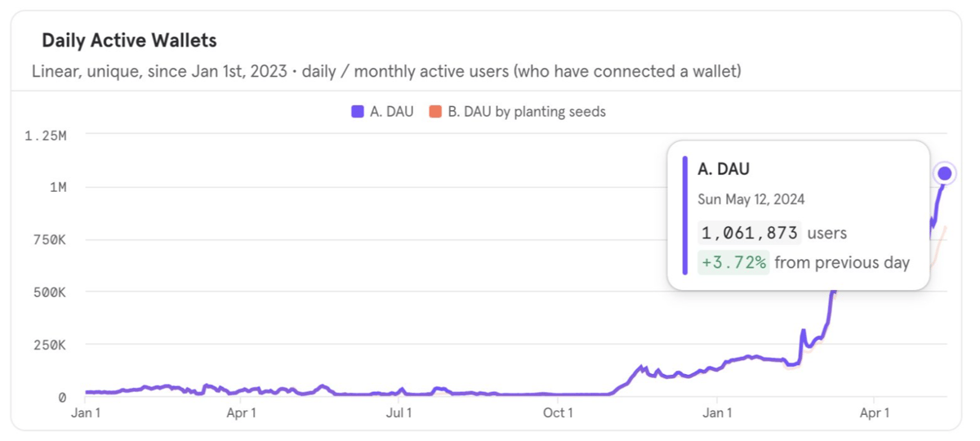
Task: Click the Jan 1 label at axis start
Action: point(86,413)
